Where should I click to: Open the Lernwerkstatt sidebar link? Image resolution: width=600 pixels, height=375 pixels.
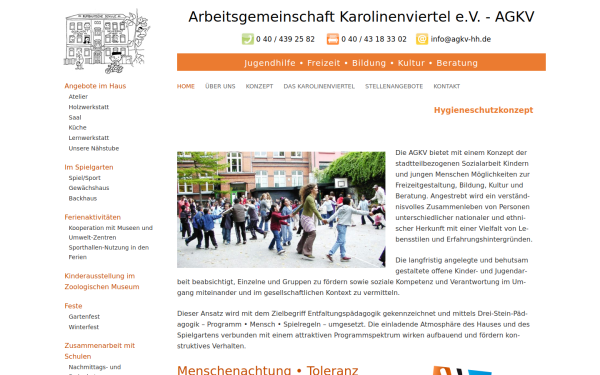(89, 138)
